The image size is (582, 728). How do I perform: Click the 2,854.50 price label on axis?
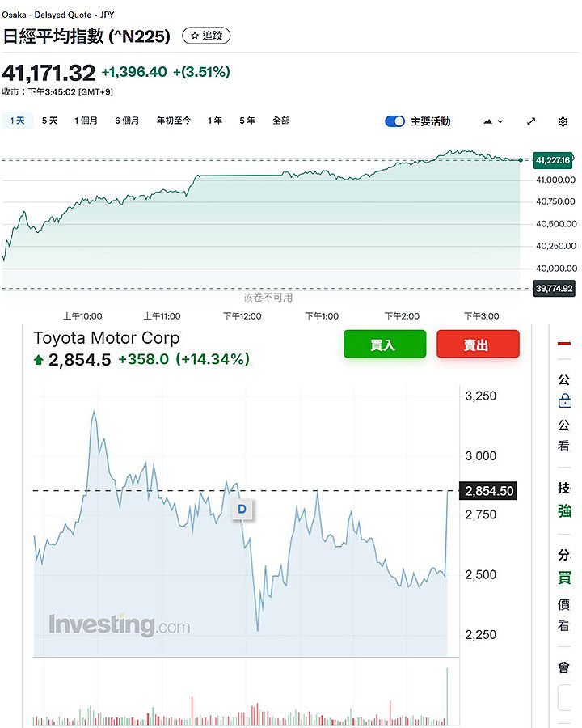click(488, 491)
